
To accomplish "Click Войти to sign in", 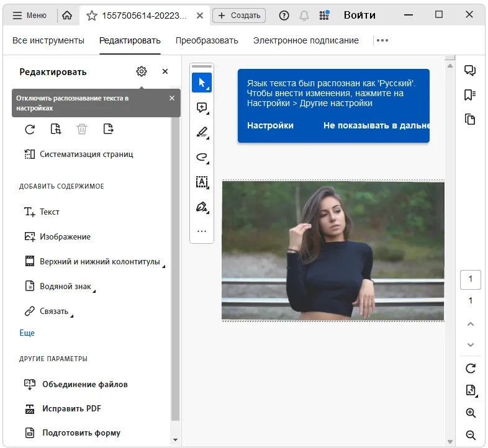I will point(359,16).
